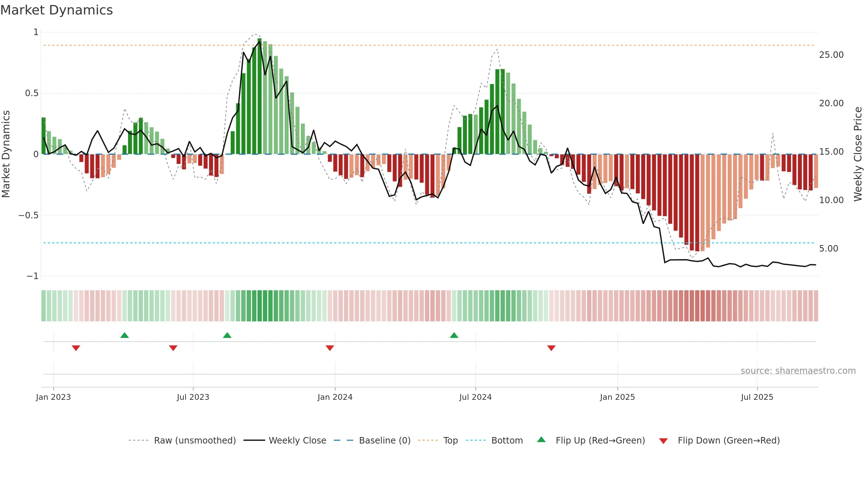Toggle the Baseline (0) legend entry
The image size is (868, 488).
tap(372, 440)
